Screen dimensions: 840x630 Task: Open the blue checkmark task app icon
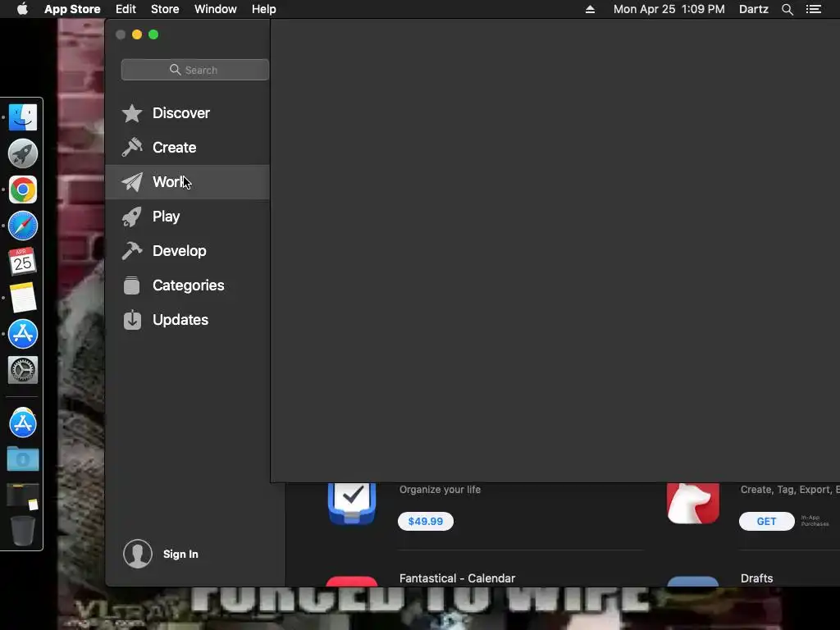click(x=352, y=504)
